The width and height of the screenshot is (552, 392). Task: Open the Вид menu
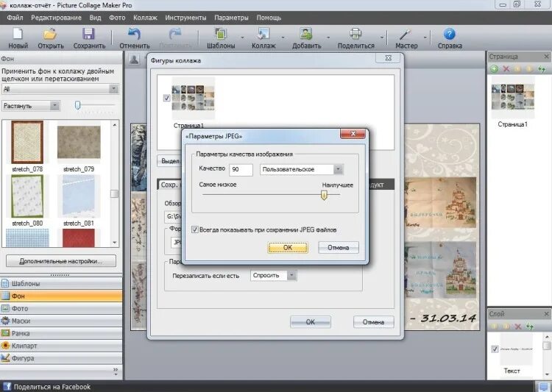(x=95, y=18)
